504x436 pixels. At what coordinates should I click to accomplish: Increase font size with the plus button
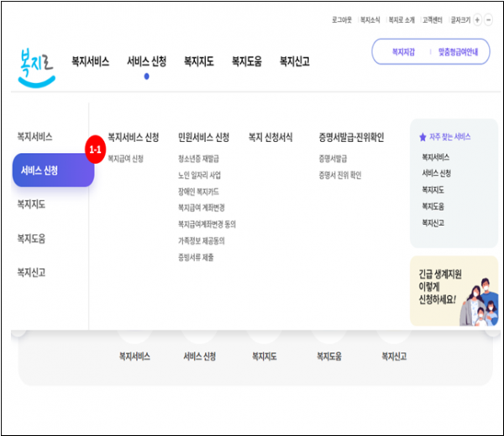477,19
